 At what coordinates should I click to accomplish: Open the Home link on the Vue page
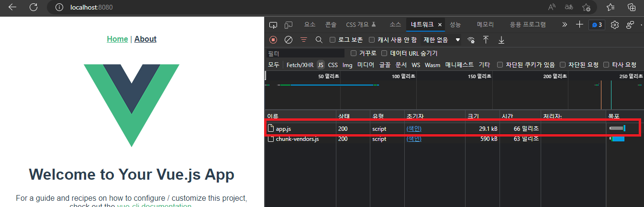point(117,39)
